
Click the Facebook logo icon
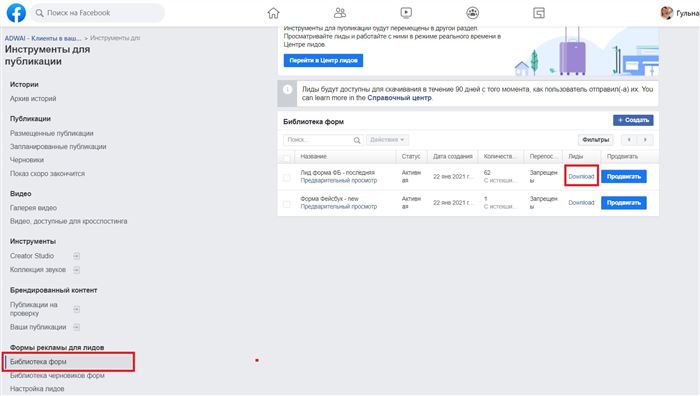tap(16, 13)
